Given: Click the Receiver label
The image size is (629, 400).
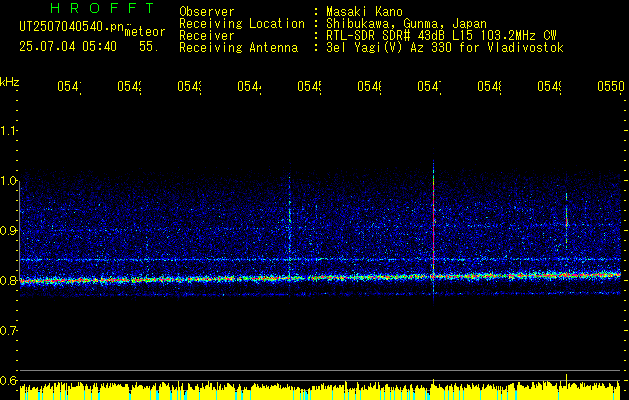Looking at the screenshot, I should pos(207,35).
